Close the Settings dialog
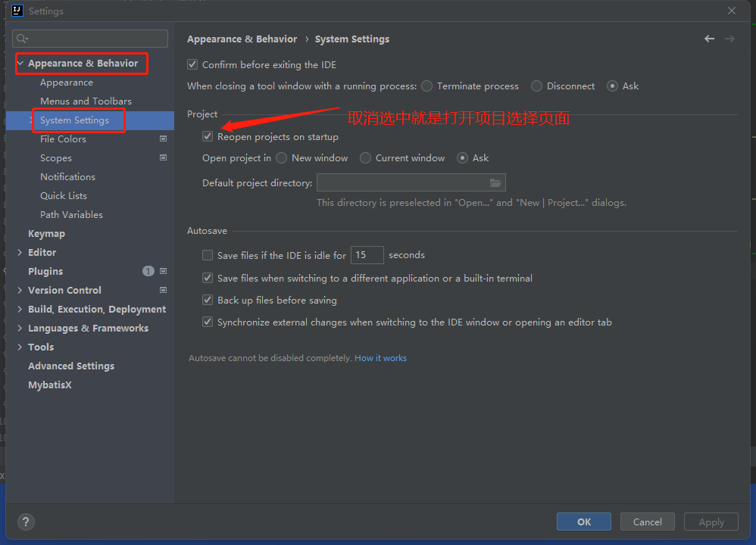 tap(732, 11)
